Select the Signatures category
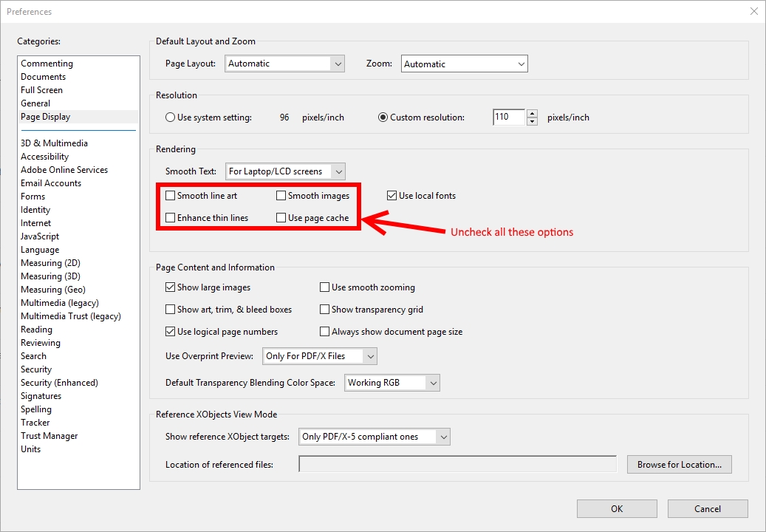The image size is (766, 532). [x=41, y=396]
